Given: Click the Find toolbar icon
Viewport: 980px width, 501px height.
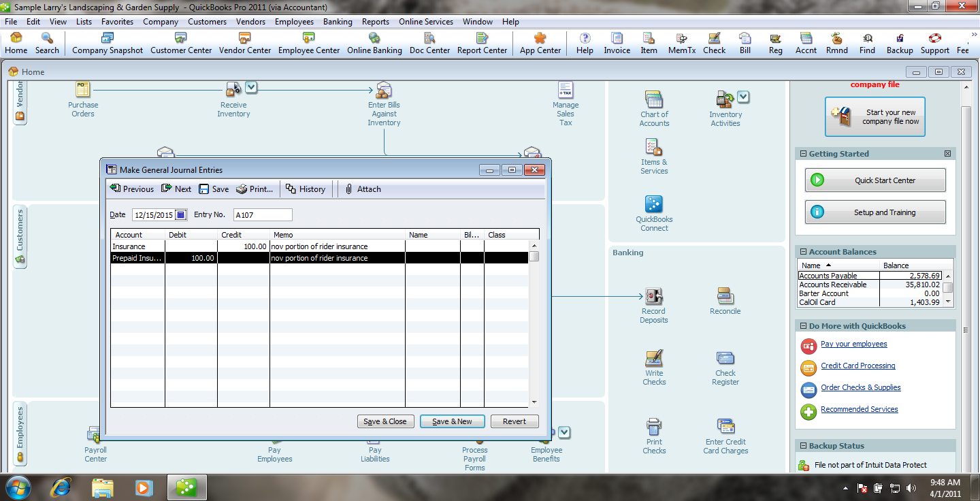Looking at the screenshot, I should click(868, 43).
